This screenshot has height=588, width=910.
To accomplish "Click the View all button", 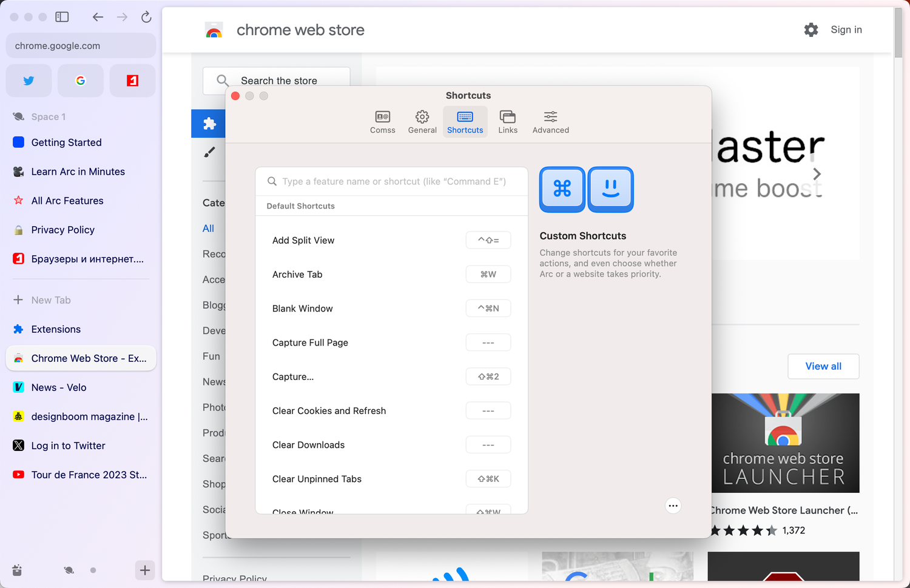I will click(x=823, y=366).
